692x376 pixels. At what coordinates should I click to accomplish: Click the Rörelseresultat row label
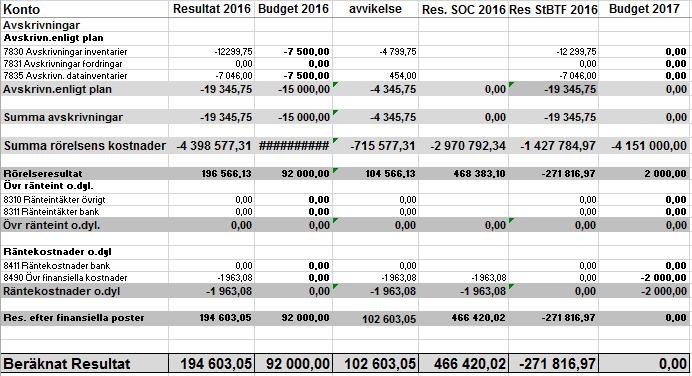coord(43,173)
